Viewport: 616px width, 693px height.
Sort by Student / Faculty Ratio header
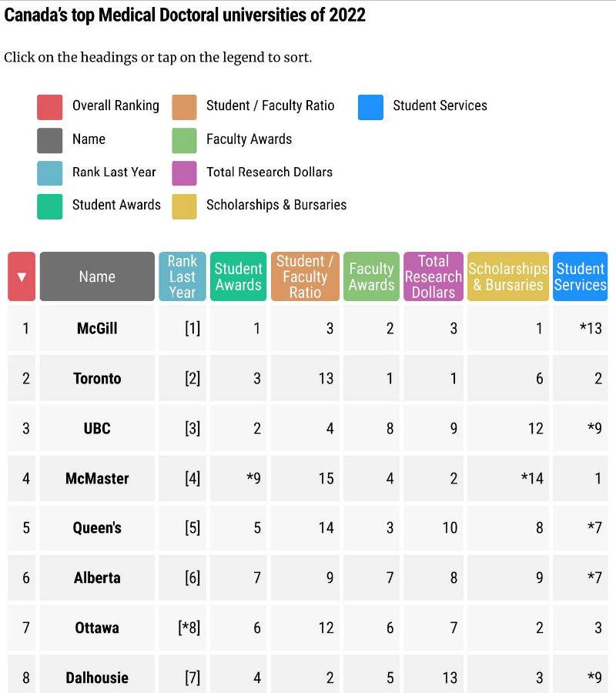305,276
